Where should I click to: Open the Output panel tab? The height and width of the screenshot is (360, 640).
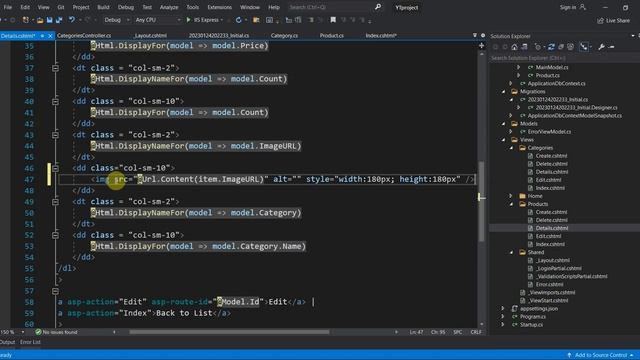8,342
